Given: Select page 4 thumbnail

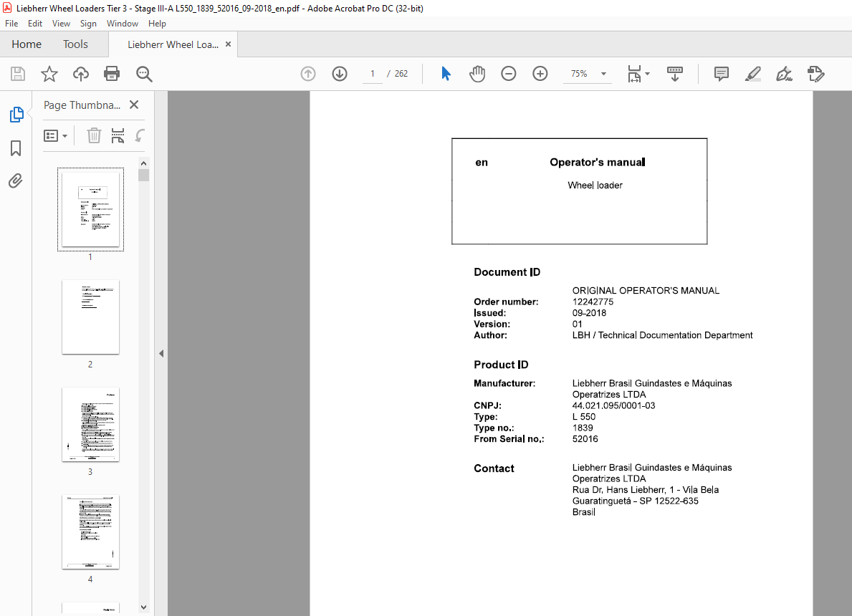Looking at the screenshot, I should click(91, 532).
